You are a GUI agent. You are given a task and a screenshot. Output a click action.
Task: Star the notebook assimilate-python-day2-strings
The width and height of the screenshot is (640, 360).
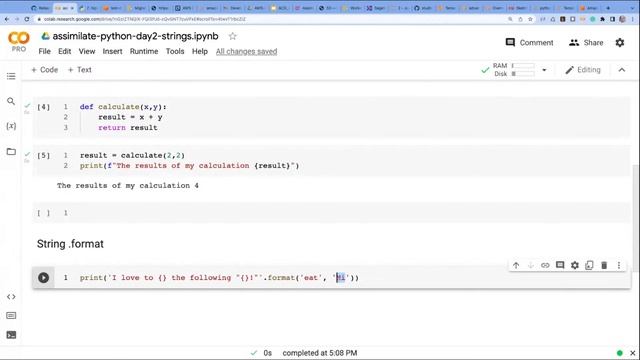pyautogui.click(x=233, y=36)
